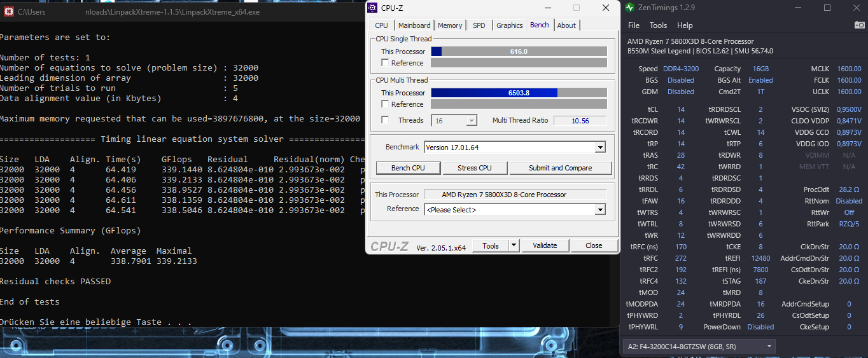Click 'Residual checks PASSED' line in console

55,281
